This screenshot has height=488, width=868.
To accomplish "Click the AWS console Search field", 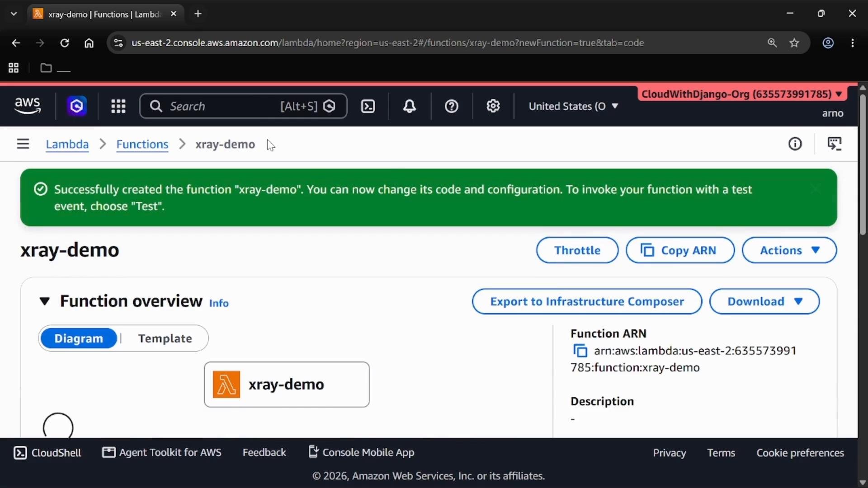I will pyautogui.click(x=243, y=106).
